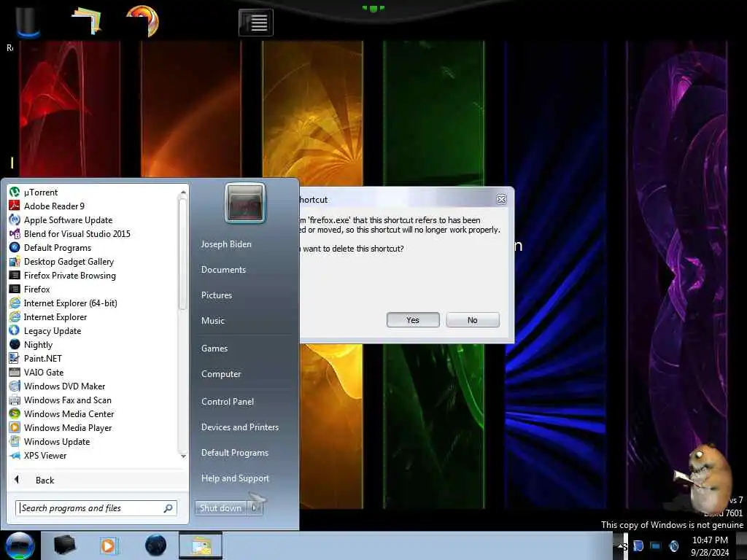Open Games from the Start menu
The width and height of the screenshot is (747, 560).
point(214,348)
